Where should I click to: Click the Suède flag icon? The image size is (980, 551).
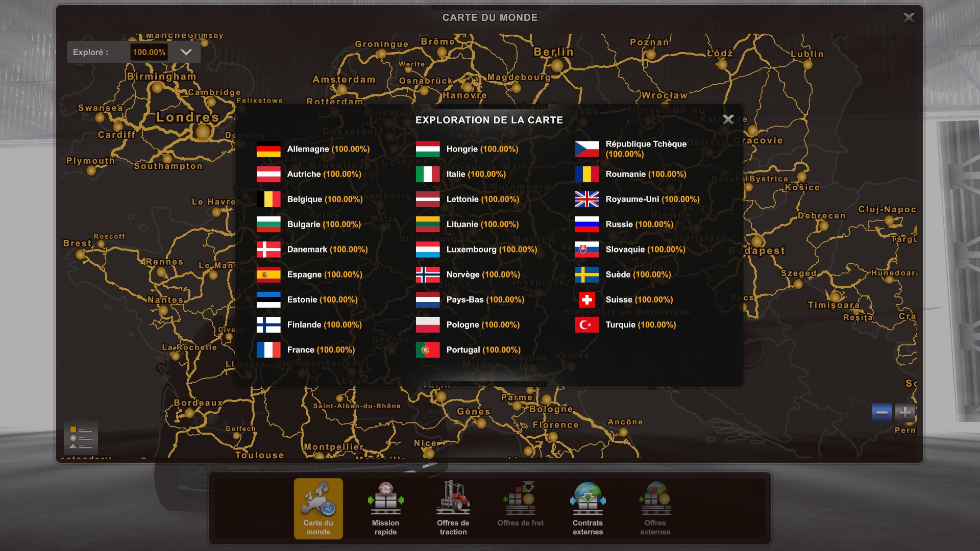pyautogui.click(x=587, y=274)
